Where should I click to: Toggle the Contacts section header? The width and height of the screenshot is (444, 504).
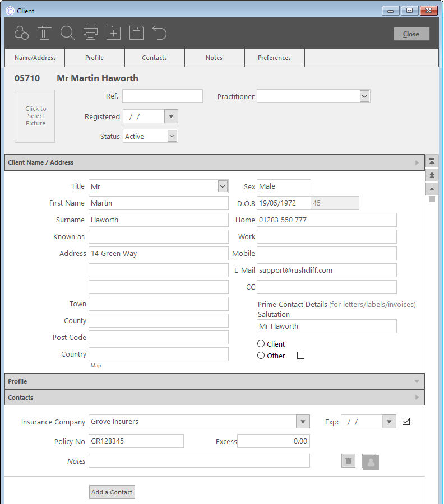[215, 397]
